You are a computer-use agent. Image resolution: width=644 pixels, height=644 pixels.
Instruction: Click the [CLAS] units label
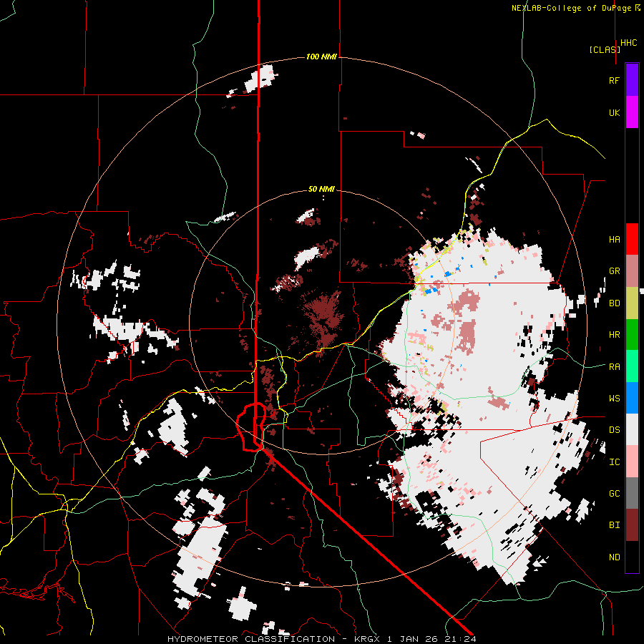[605, 50]
